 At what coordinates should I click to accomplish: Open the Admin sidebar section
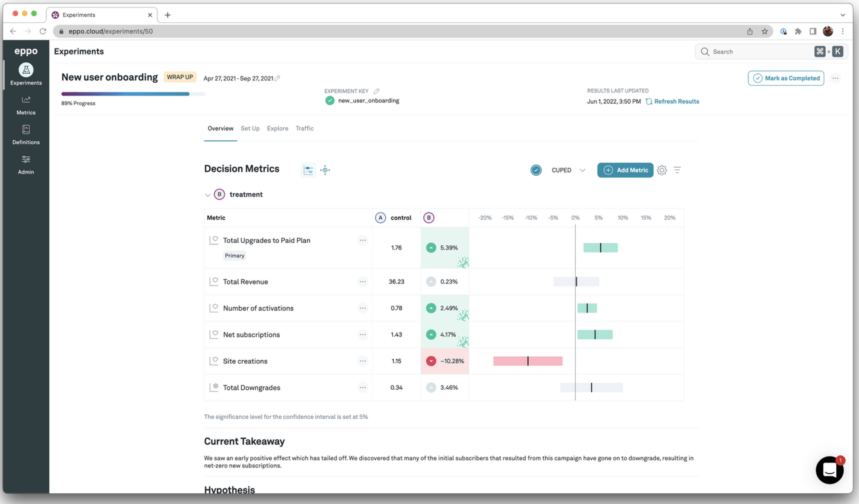(x=26, y=164)
